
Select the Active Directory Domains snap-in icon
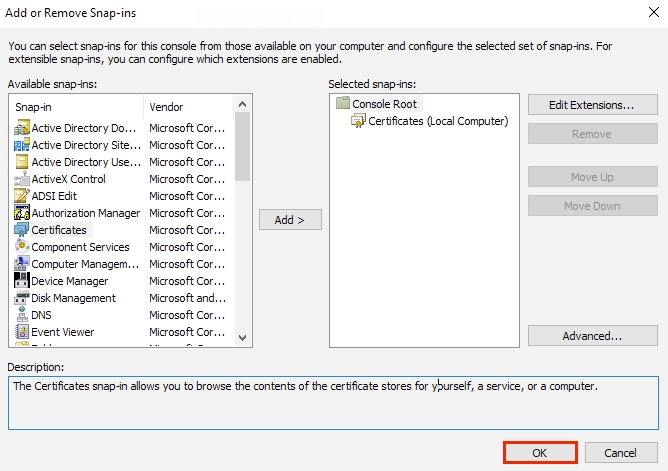pyautogui.click(x=22, y=128)
